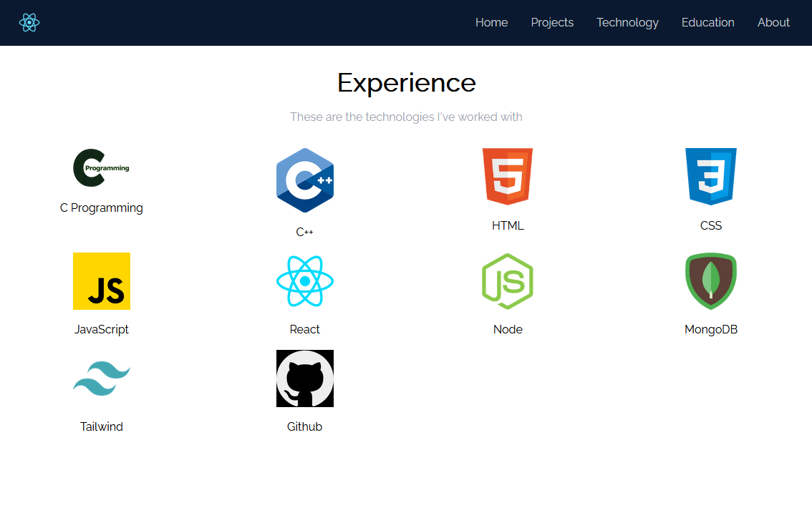Click the cyan React icon in grid

coord(305,281)
